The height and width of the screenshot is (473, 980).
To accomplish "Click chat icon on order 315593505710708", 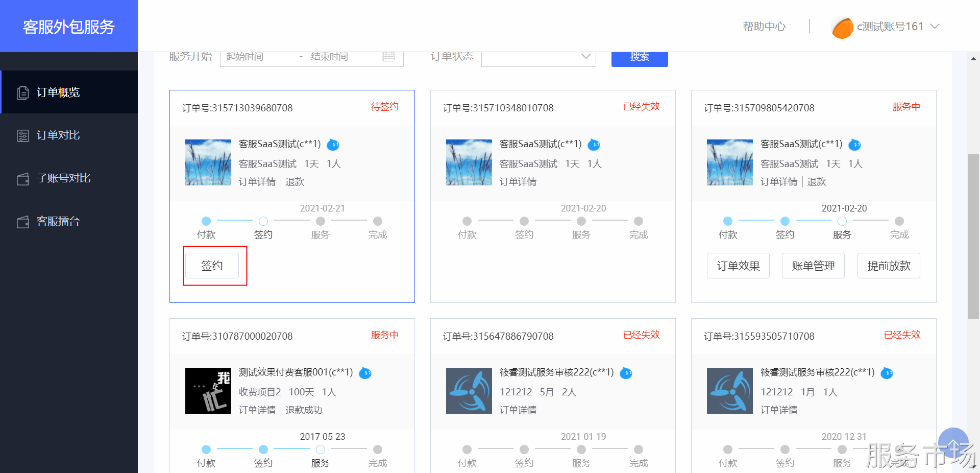I will (887, 373).
